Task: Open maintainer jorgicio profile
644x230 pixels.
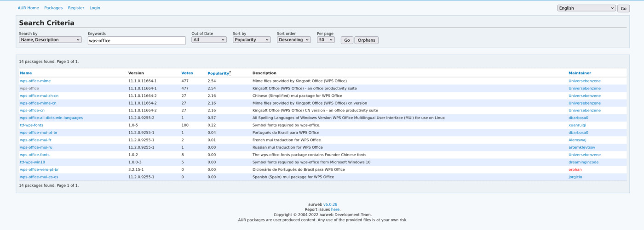Action: (575, 177)
